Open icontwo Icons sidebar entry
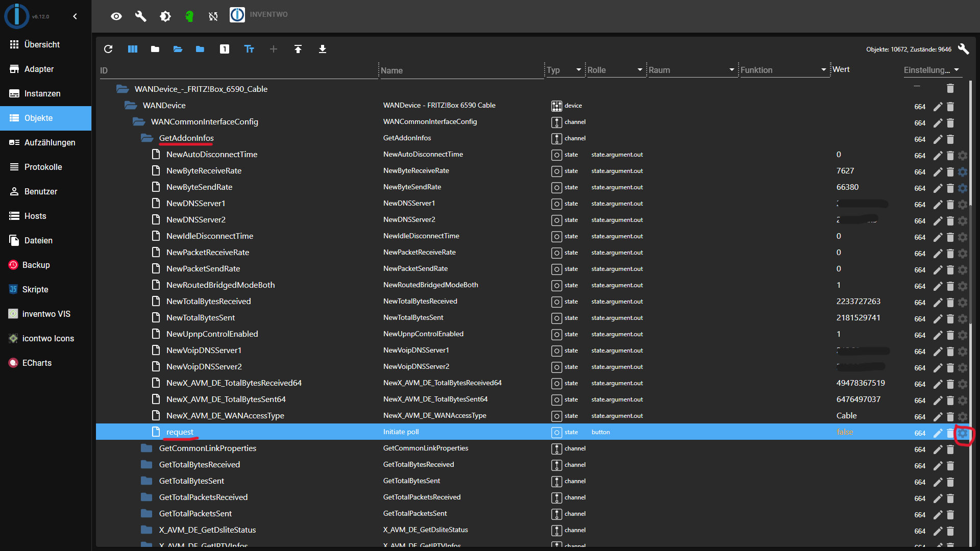Screen dimensions: 980x551 point(46,338)
